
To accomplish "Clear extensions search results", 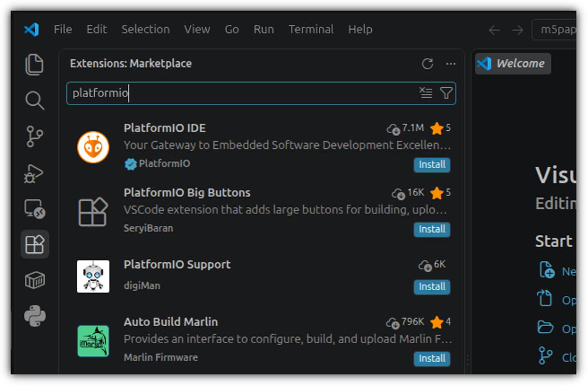I will point(426,92).
